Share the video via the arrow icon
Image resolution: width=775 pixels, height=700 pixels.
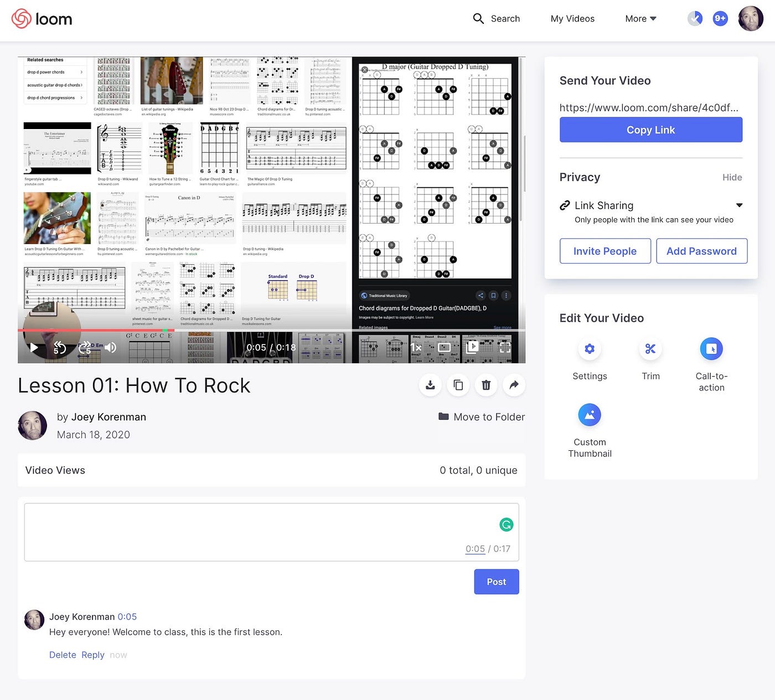[514, 385]
